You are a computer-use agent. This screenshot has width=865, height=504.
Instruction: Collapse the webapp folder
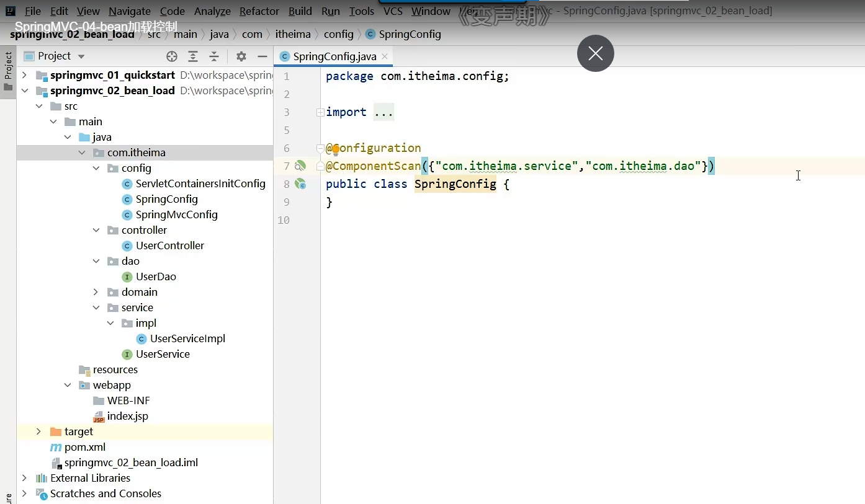click(x=68, y=385)
